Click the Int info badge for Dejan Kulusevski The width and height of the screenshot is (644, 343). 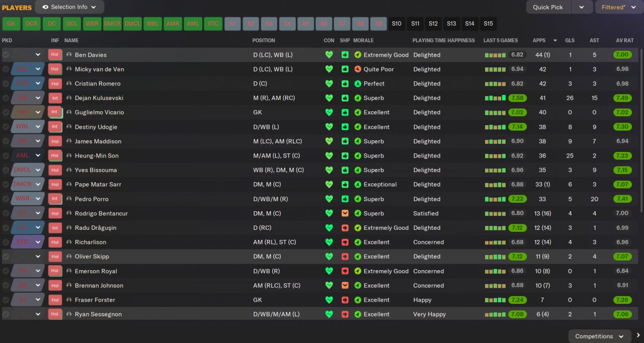click(x=55, y=98)
